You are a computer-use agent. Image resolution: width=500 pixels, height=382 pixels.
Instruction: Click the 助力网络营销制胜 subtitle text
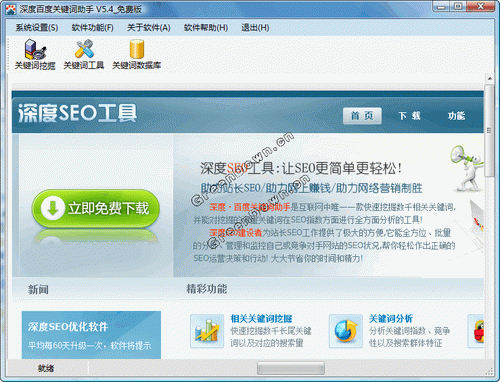coord(379,188)
